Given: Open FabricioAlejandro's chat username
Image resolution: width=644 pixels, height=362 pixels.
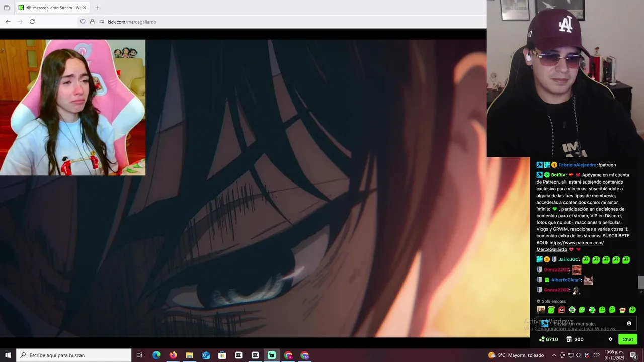Looking at the screenshot, I should pos(578,165).
